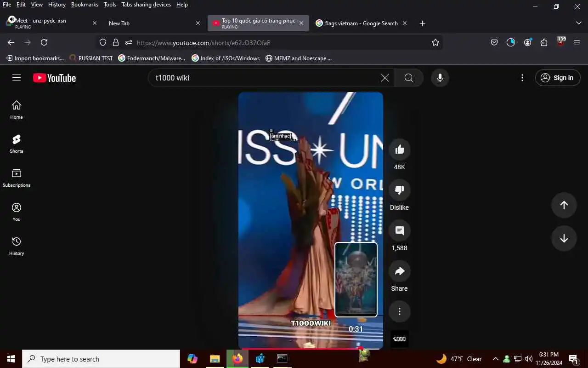588x368 pixels.
Task: List all tabs dropdown arrow
Action: (578, 23)
